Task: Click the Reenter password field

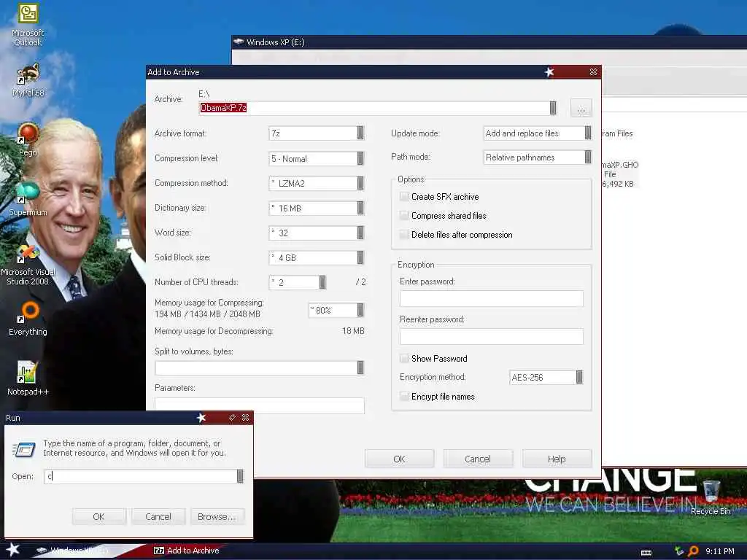Action: 491,337
